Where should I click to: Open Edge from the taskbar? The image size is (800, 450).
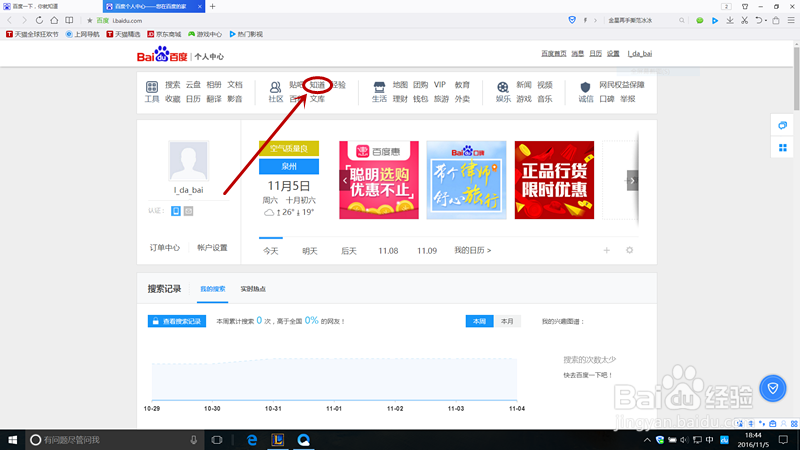[252, 440]
